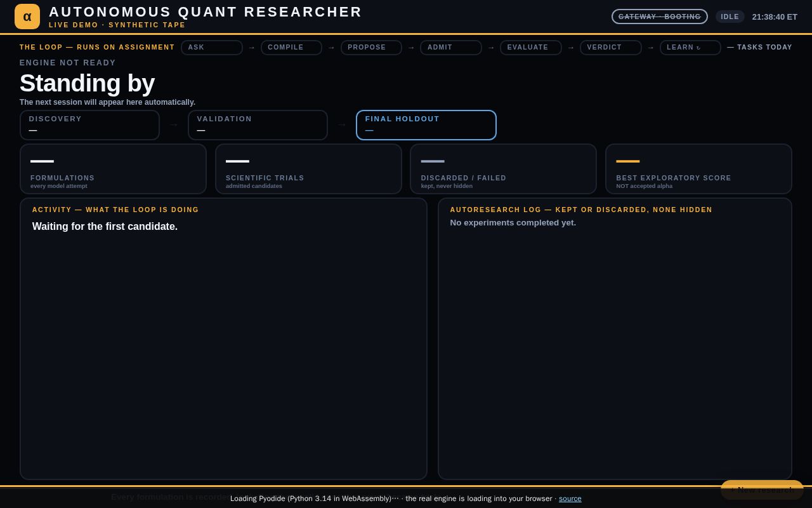Select the ASK loop step
This screenshot has height=508, width=812.
point(212,48)
